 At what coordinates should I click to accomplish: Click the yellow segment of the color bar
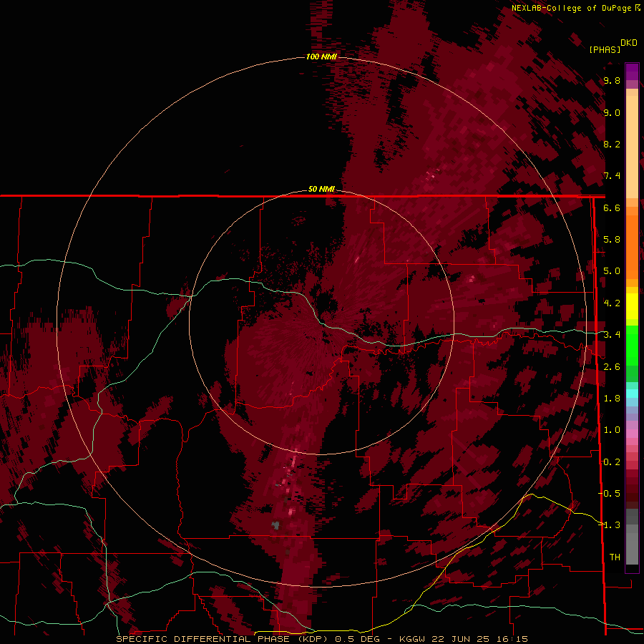pos(632,306)
